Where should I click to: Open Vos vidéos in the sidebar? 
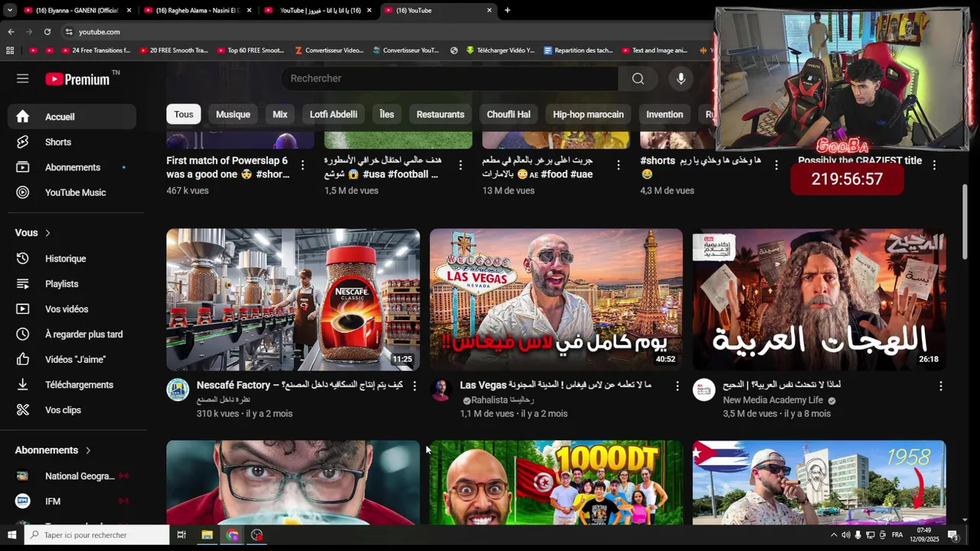[72, 309]
